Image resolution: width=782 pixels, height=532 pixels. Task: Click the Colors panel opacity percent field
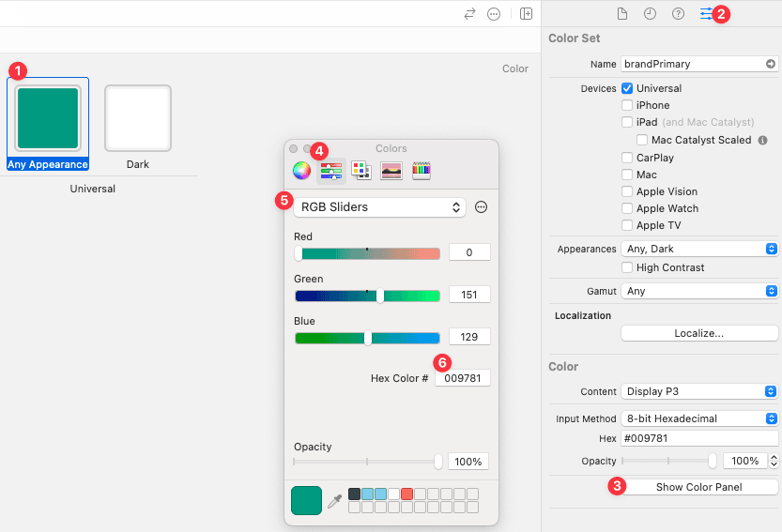click(x=468, y=462)
